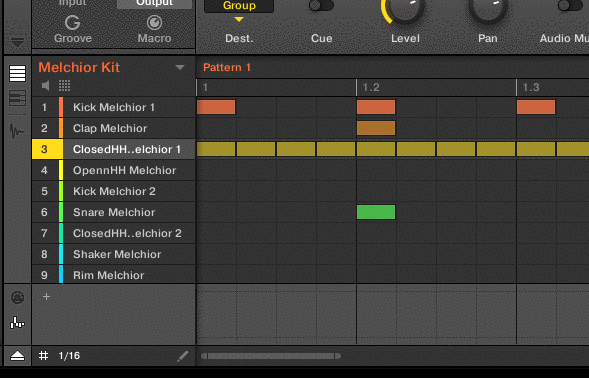Open the sampling waveform view
Viewport: 589px width, 378px height.
point(17,131)
